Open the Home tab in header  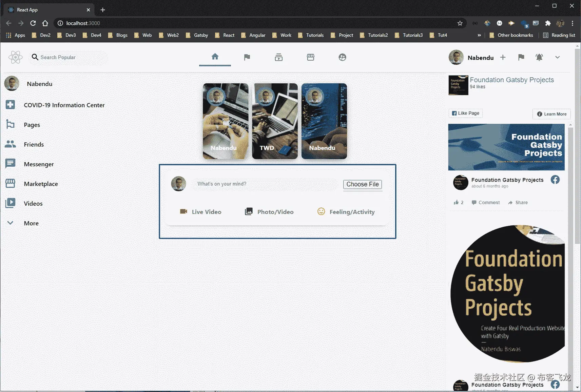(x=215, y=57)
